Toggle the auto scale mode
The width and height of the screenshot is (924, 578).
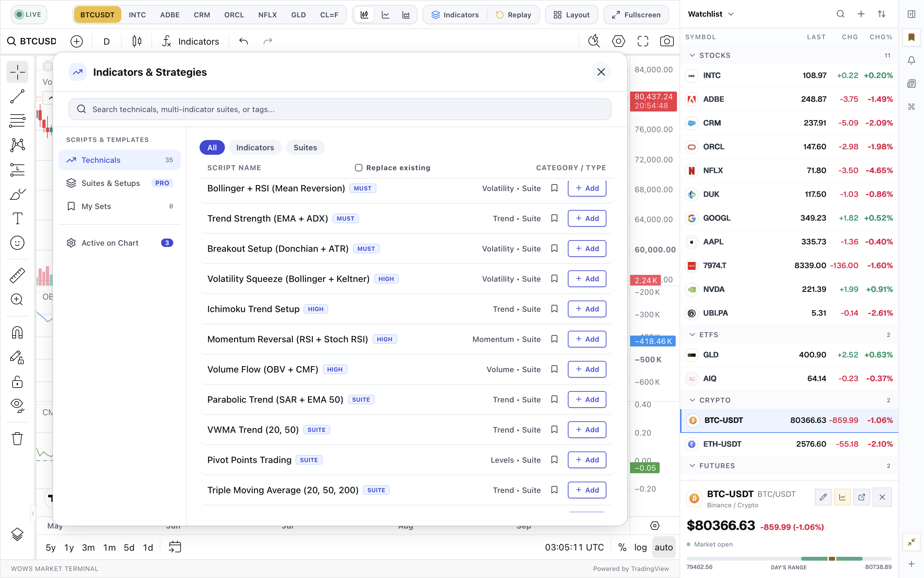pyautogui.click(x=663, y=547)
